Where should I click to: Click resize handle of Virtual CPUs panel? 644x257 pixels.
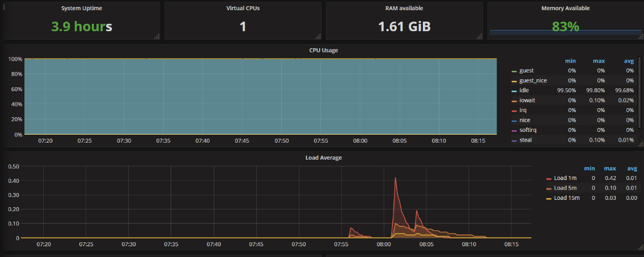(x=318, y=36)
